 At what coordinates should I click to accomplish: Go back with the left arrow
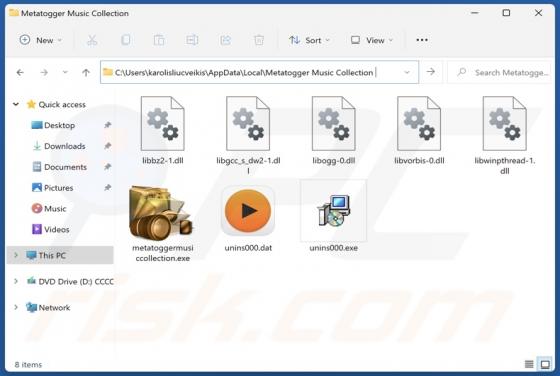point(20,72)
